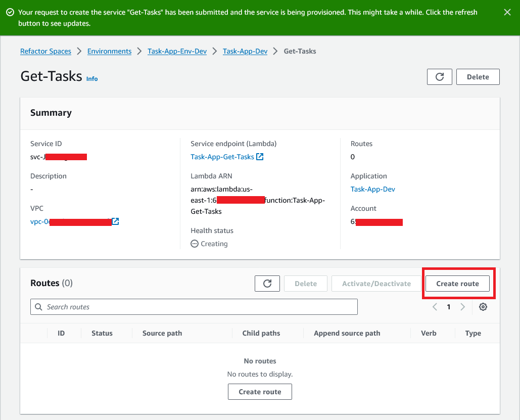Open Refactor Spaces breadcrumb link
This screenshot has height=420, width=520.
(46, 51)
